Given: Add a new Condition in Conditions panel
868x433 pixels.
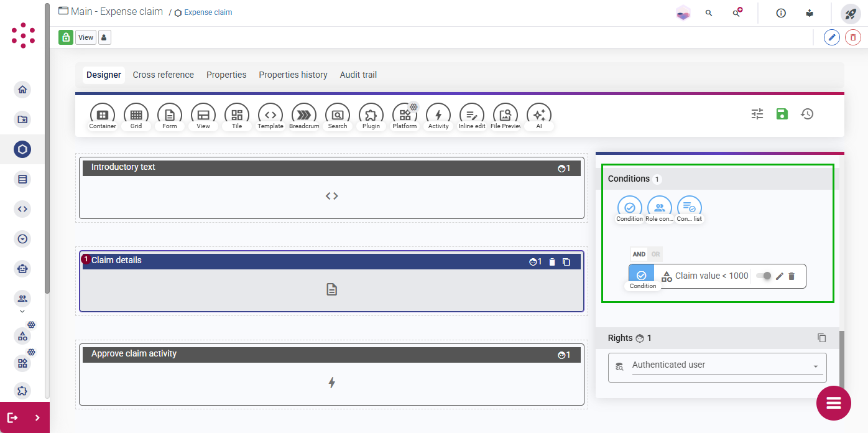Looking at the screenshot, I should (x=630, y=208).
